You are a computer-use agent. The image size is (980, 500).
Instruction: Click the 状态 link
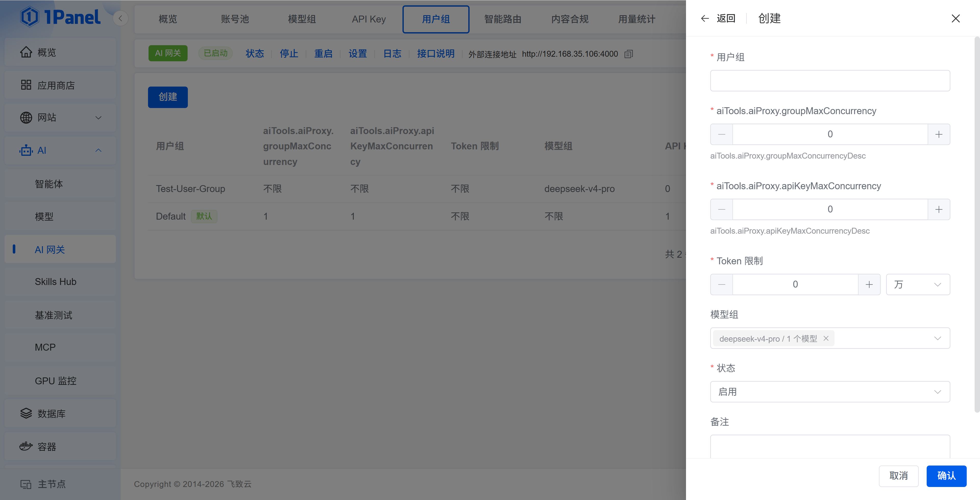pyautogui.click(x=254, y=54)
